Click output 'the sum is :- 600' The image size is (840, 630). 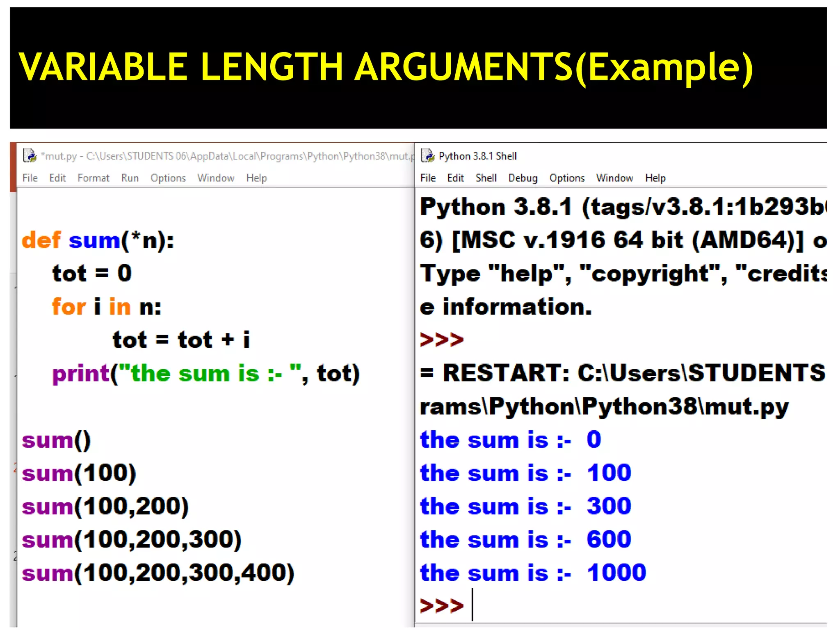pos(525,540)
